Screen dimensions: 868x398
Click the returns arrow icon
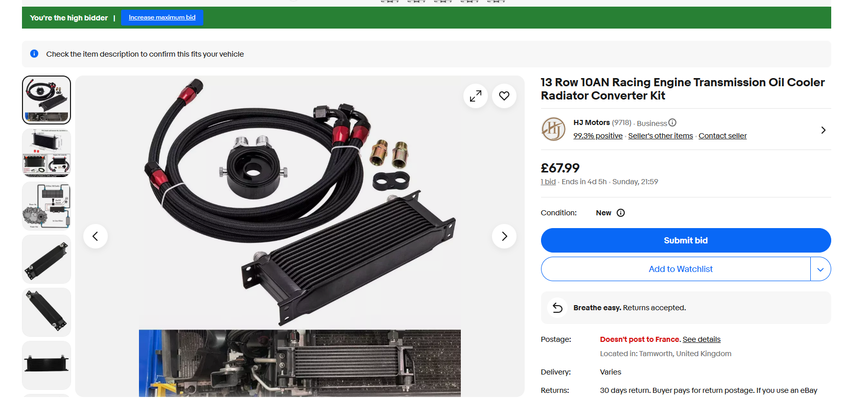557,308
